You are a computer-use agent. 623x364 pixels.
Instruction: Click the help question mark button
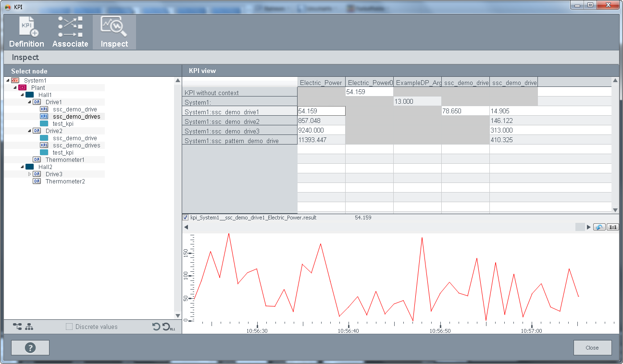30,348
